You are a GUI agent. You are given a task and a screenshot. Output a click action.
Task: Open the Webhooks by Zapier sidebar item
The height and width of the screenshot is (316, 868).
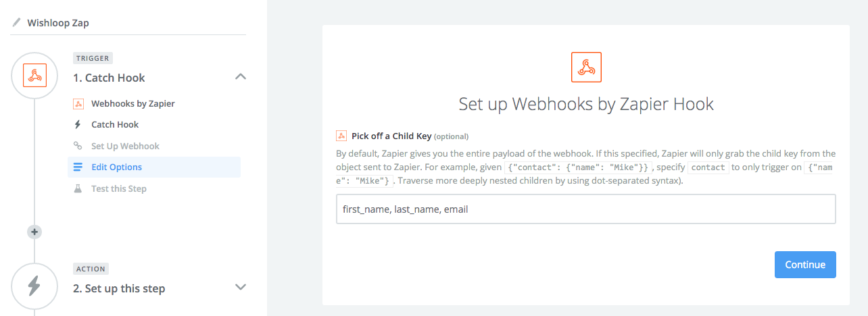pos(132,103)
